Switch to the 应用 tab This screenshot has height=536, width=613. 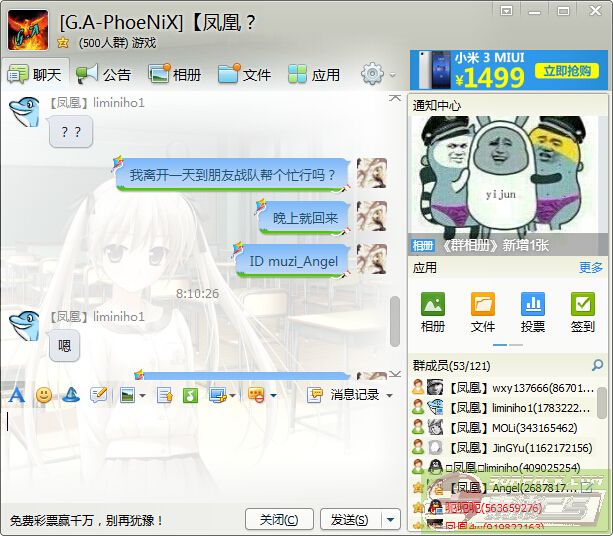[314, 74]
